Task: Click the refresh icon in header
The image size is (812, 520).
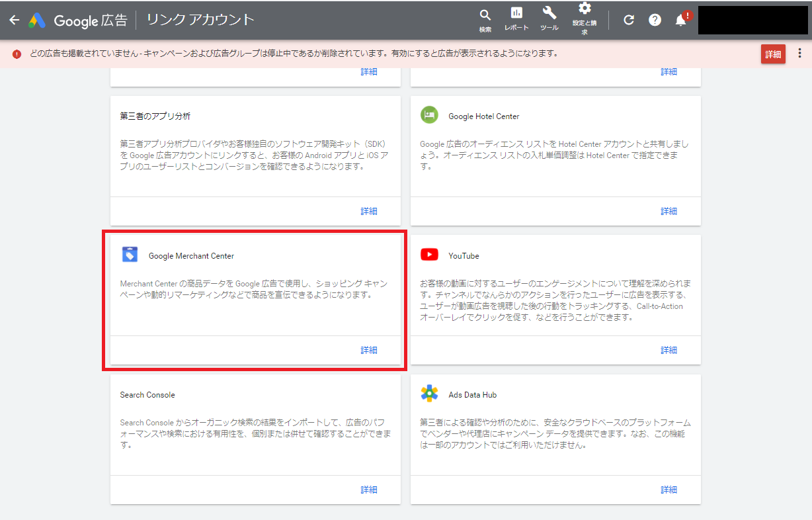Action: (x=629, y=20)
